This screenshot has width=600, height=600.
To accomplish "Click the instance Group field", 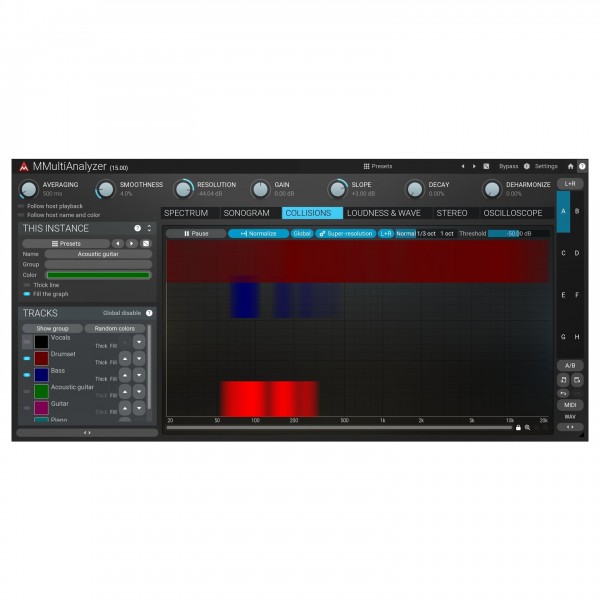I will point(98,264).
